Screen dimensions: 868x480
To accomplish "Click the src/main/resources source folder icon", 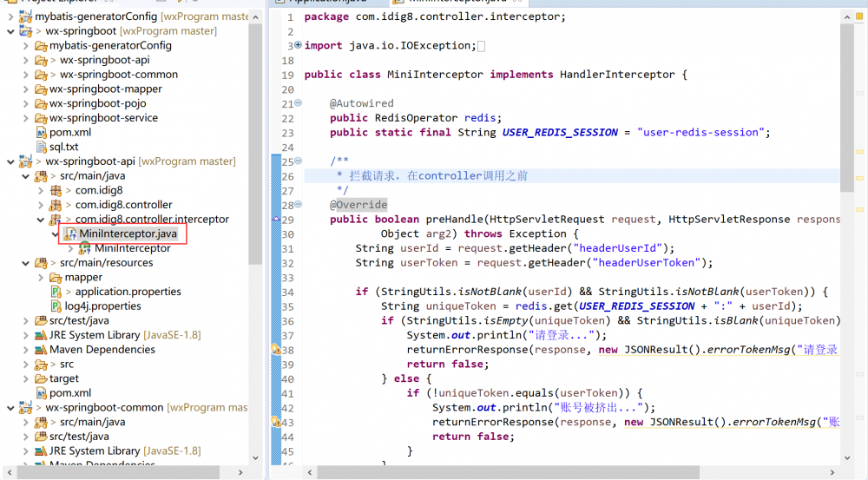I will (x=41, y=262).
